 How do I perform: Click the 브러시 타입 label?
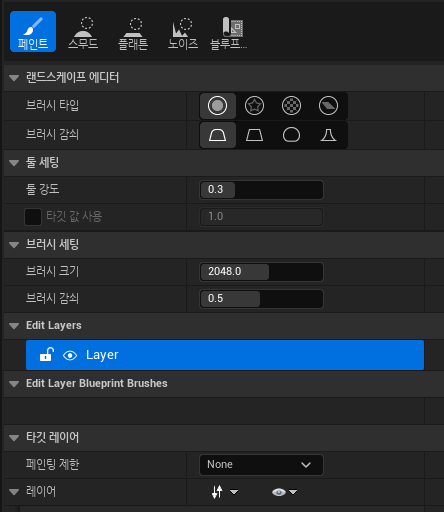point(52,105)
